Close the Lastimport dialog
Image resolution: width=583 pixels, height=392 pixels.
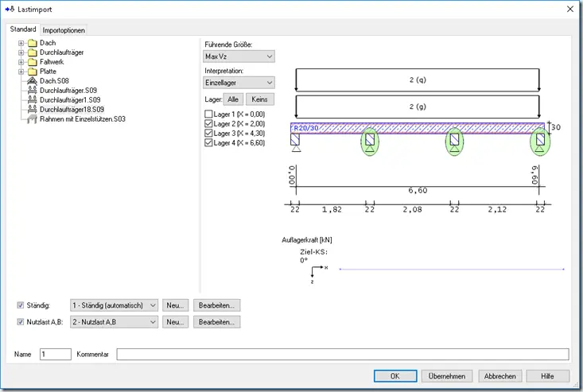570,9
